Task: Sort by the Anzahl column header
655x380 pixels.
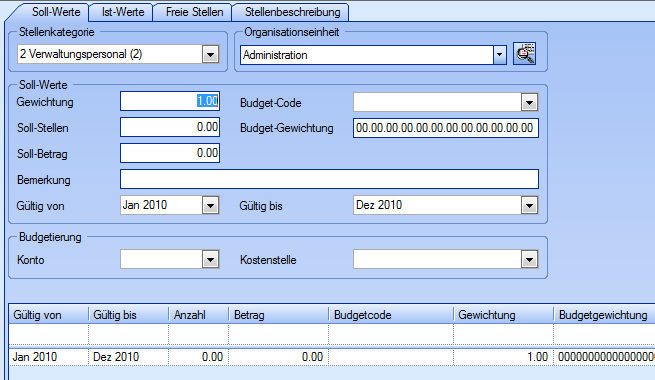Action: point(198,314)
